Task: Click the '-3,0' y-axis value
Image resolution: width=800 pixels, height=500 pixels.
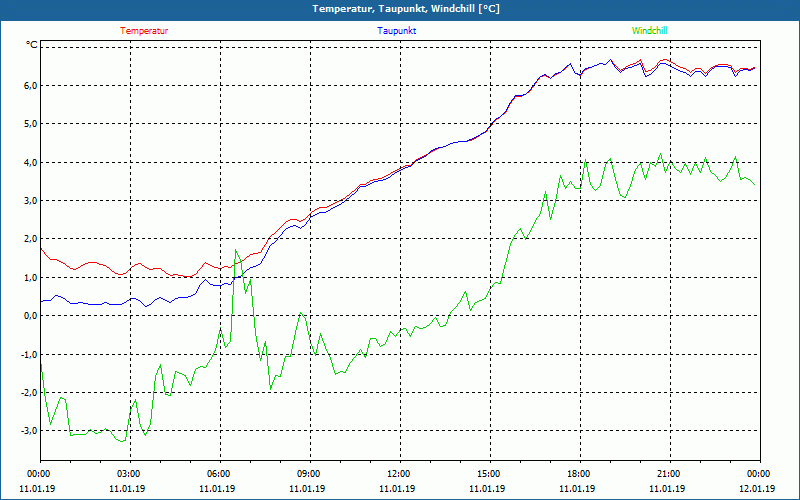Action: click(x=29, y=431)
